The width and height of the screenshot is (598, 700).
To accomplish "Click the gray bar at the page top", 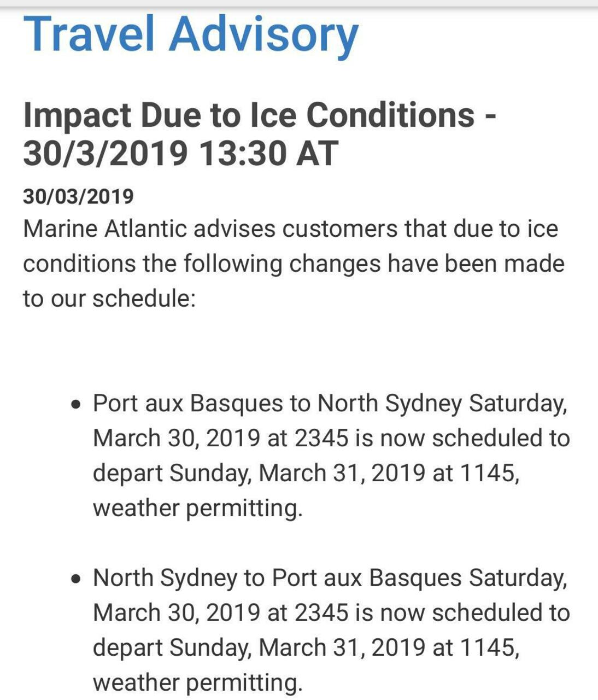I will coord(299,3).
